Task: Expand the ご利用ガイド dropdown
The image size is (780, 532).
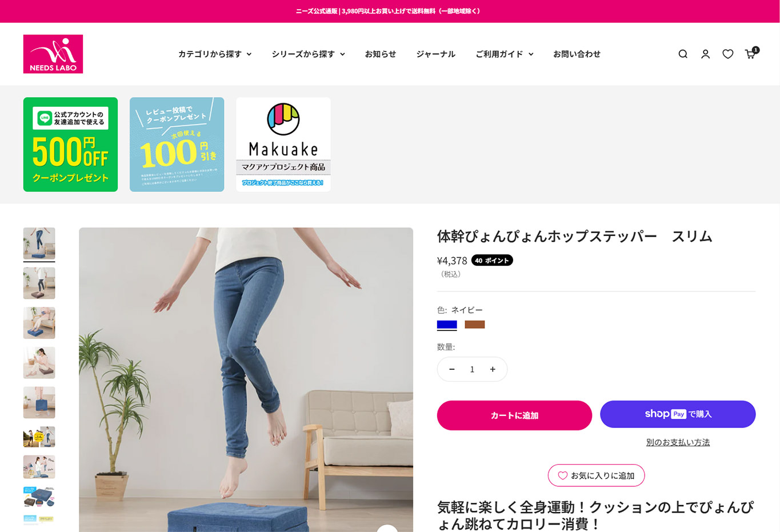Action: [505, 54]
